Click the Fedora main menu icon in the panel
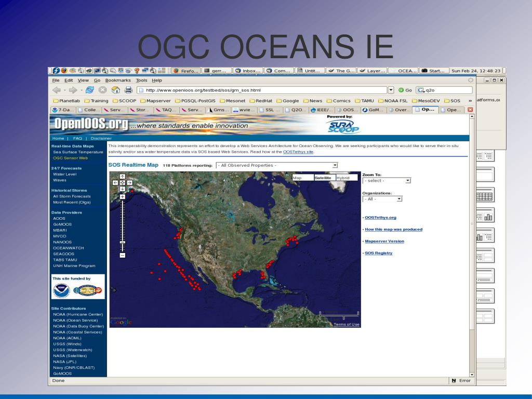 (56, 71)
